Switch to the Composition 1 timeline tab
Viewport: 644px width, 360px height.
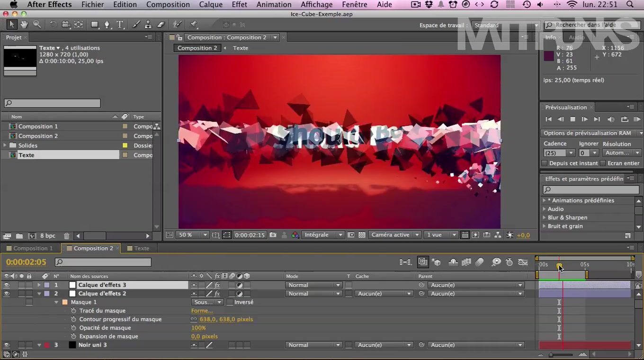pyautogui.click(x=33, y=248)
